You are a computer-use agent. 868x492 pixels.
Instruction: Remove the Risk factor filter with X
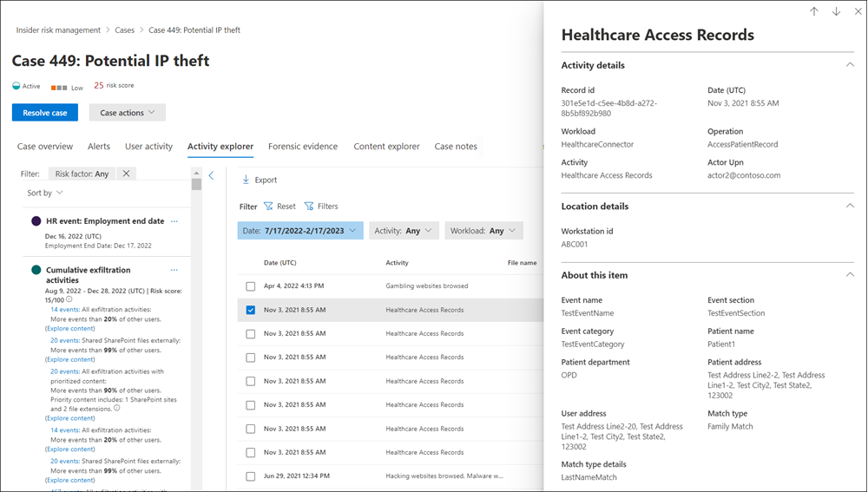pyautogui.click(x=126, y=174)
